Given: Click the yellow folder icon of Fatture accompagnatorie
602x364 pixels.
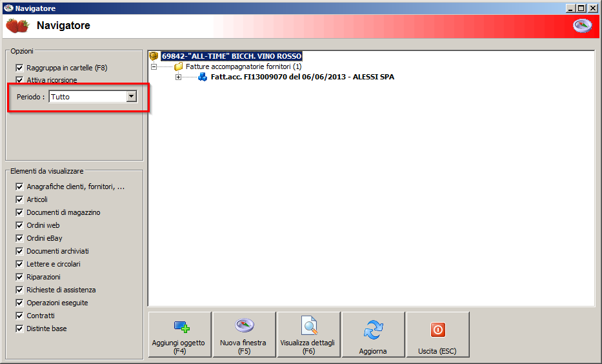Looking at the screenshot, I should point(178,67).
